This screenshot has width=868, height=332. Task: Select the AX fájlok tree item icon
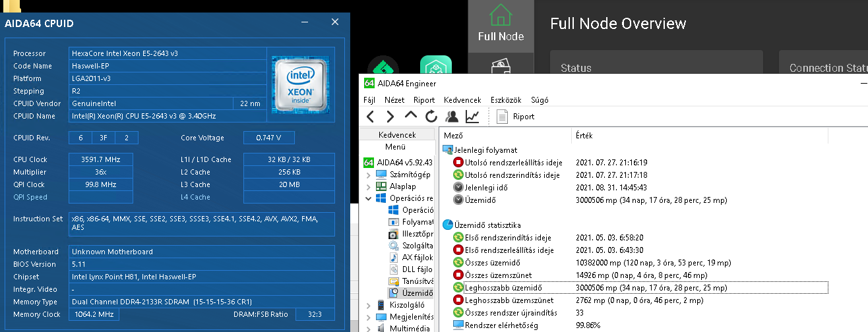click(394, 258)
